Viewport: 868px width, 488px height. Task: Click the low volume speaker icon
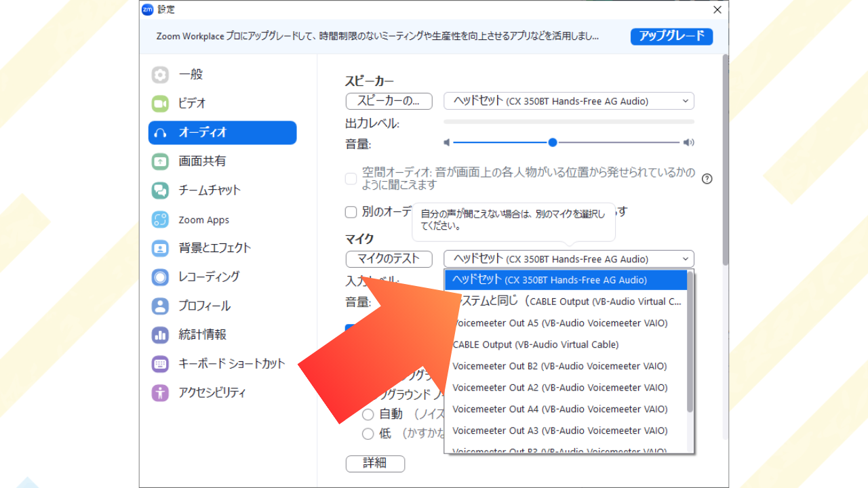[x=447, y=142]
